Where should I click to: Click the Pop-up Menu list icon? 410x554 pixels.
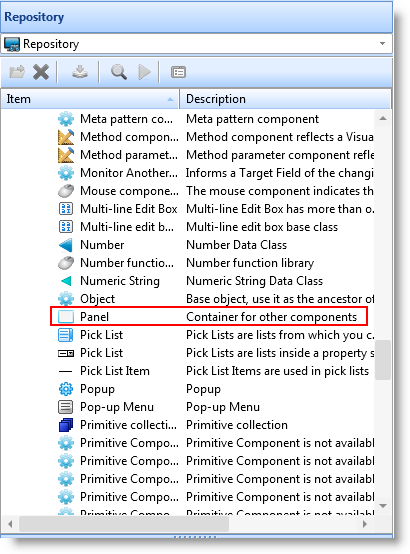pyautogui.click(x=66, y=407)
